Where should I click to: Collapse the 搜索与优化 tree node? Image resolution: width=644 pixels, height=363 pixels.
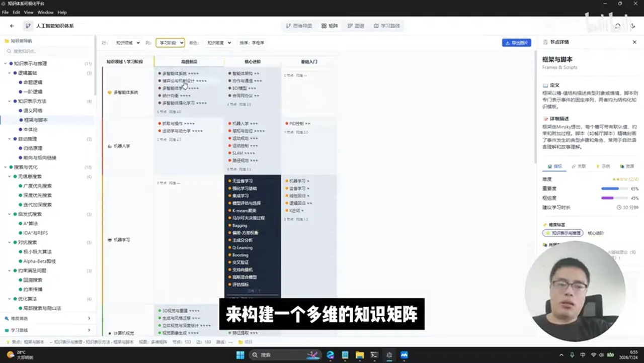point(5,167)
